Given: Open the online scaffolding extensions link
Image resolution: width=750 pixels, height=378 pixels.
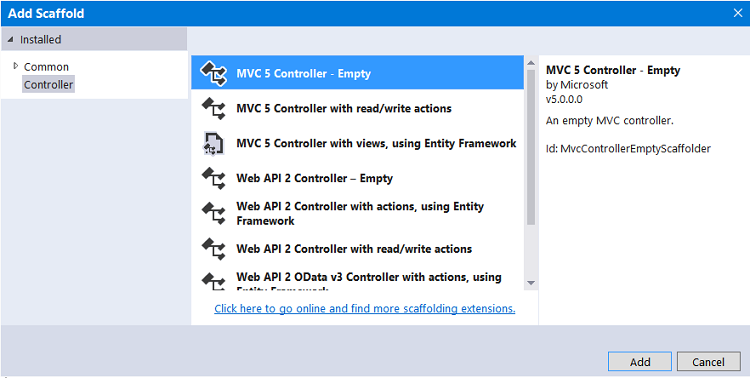Looking at the screenshot, I should [364, 309].
